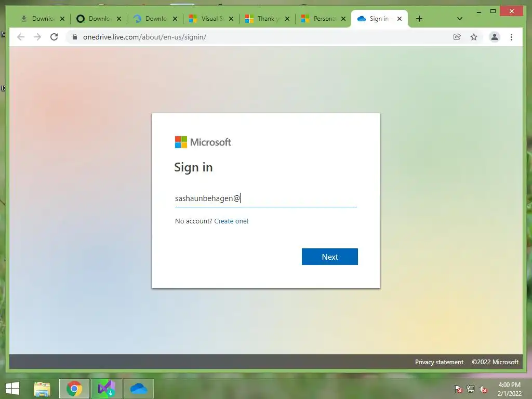Click the email sign-in field
Screen dimensions: 532x399
(x=265, y=198)
